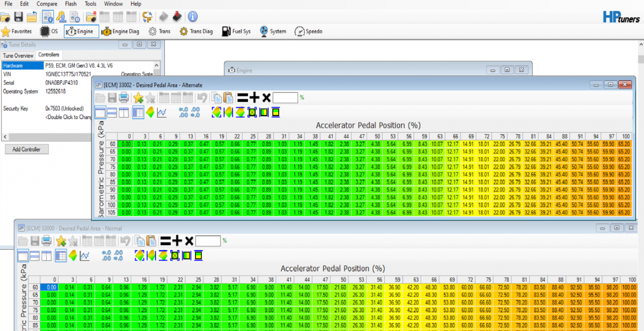
Task: Open the Engine Diag section
Action: pos(120,31)
